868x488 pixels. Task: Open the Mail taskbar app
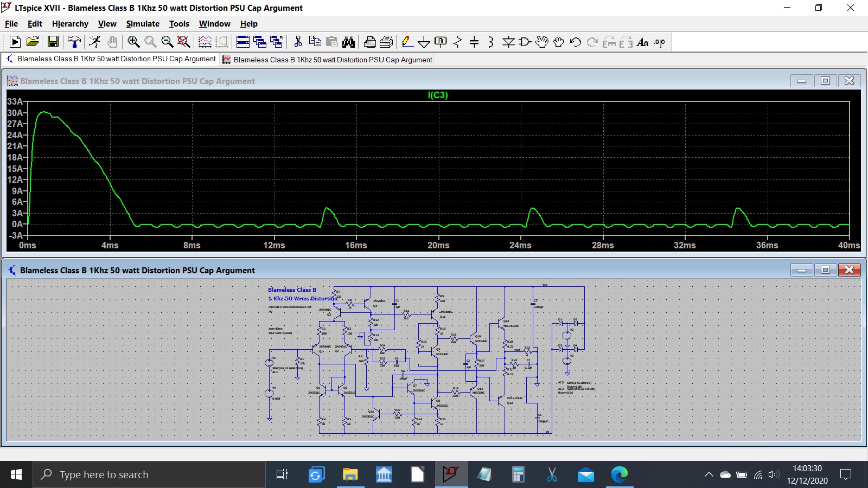(585, 474)
